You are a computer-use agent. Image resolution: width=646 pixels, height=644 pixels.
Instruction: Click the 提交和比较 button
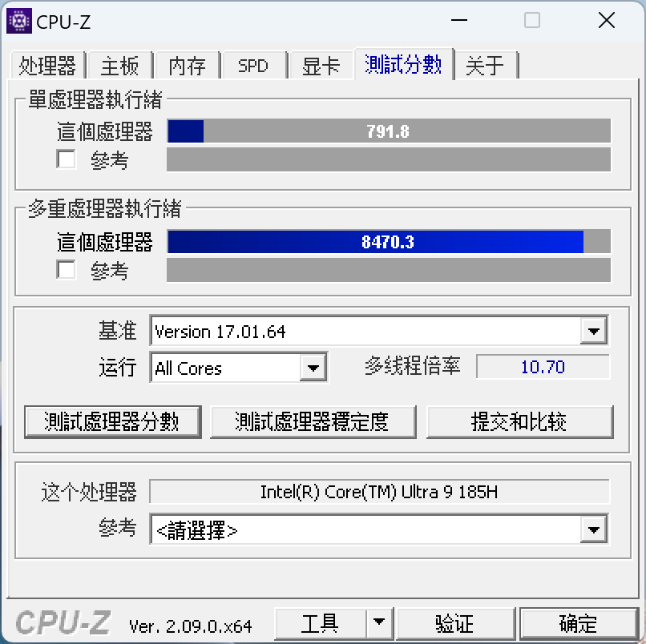[519, 421]
